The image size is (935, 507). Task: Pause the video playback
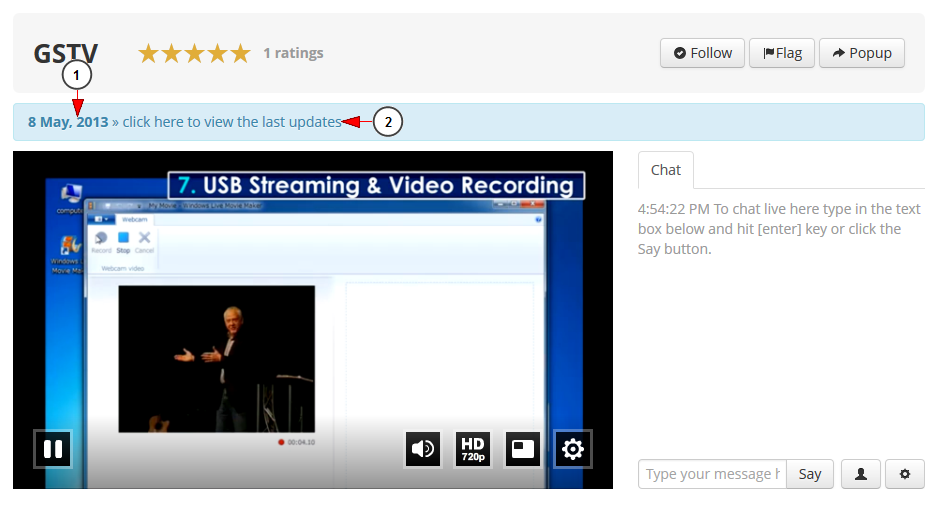pyautogui.click(x=53, y=449)
